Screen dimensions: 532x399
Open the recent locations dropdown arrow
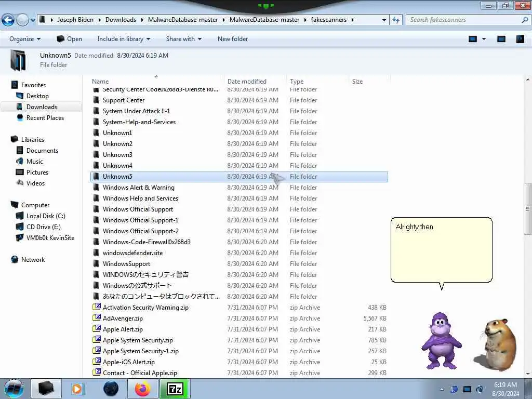(33, 20)
